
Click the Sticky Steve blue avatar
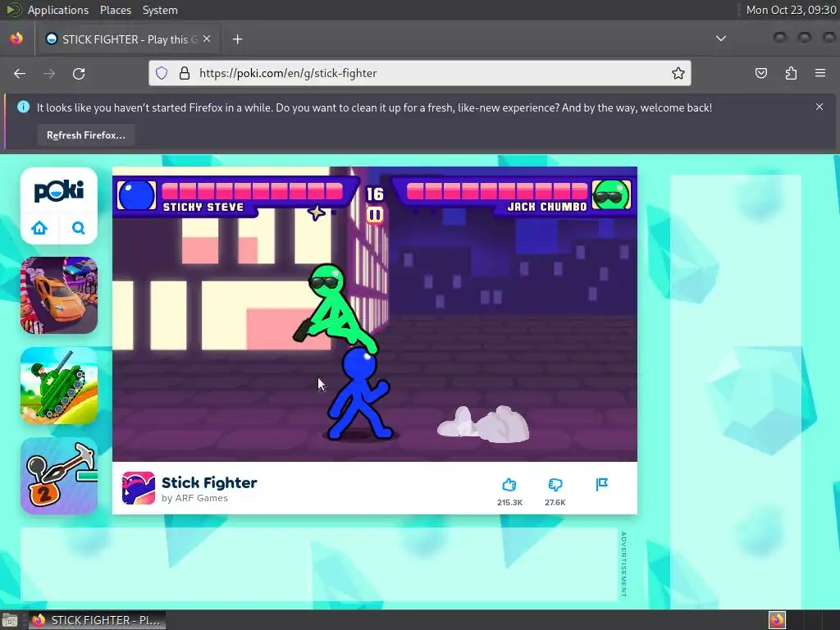pyautogui.click(x=137, y=195)
